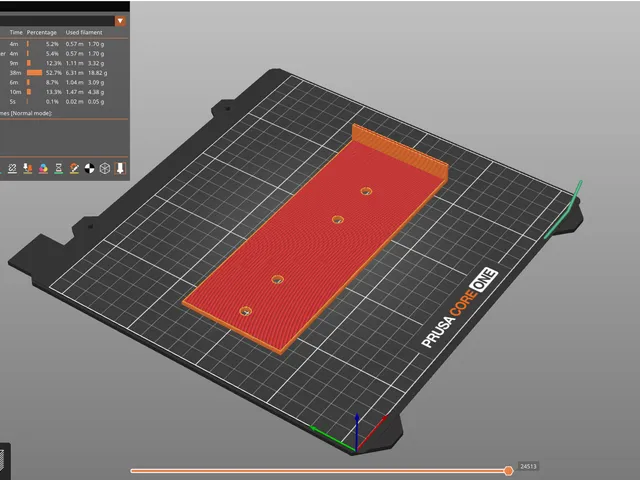Click the 12.3% percentage value
The image size is (640, 480).
(53, 63)
